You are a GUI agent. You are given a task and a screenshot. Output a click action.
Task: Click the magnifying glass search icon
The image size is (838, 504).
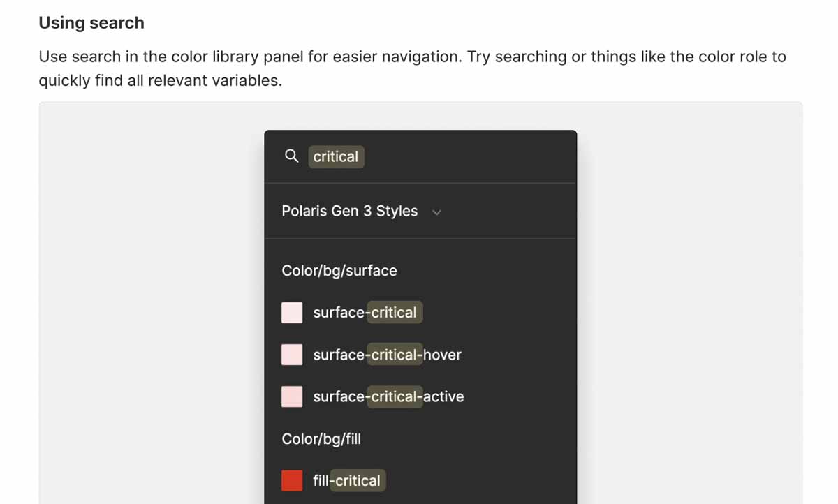[x=292, y=156]
